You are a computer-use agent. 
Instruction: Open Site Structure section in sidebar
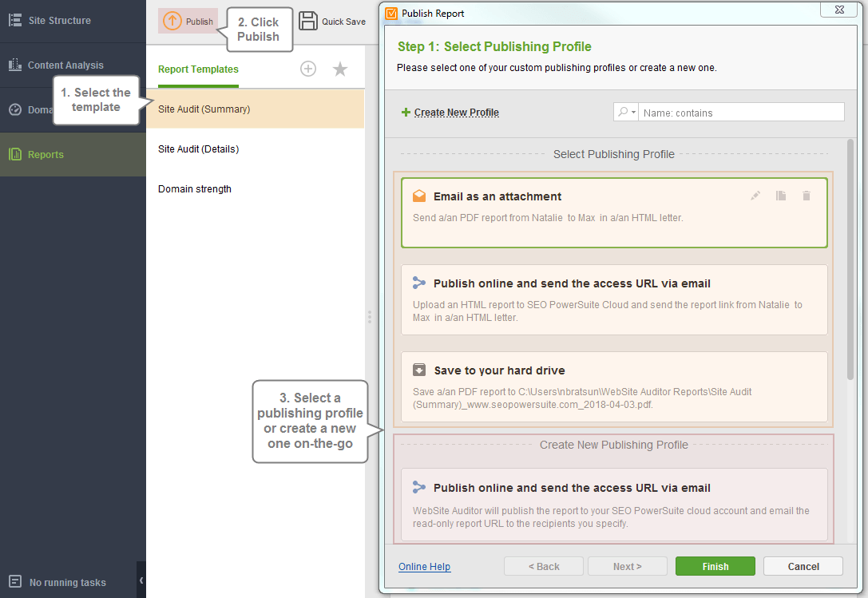pos(73,21)
